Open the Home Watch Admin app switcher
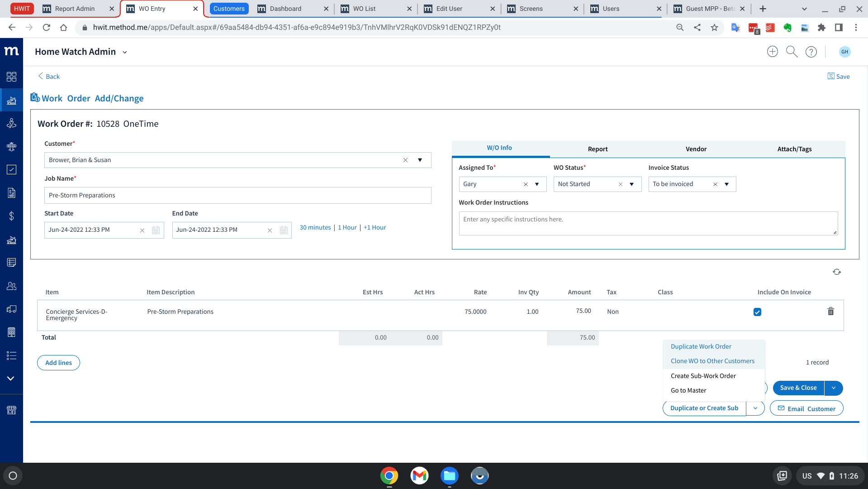 pos(81,52)
